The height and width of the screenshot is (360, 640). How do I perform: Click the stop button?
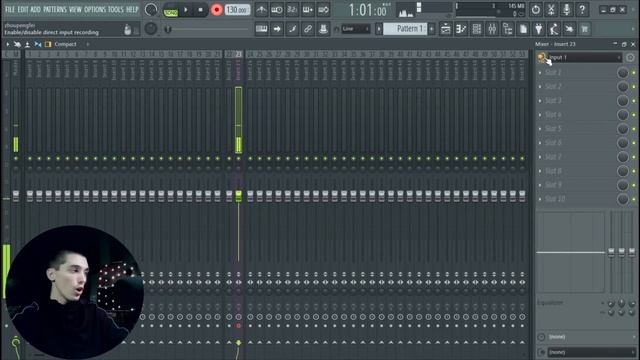[200, 10]
